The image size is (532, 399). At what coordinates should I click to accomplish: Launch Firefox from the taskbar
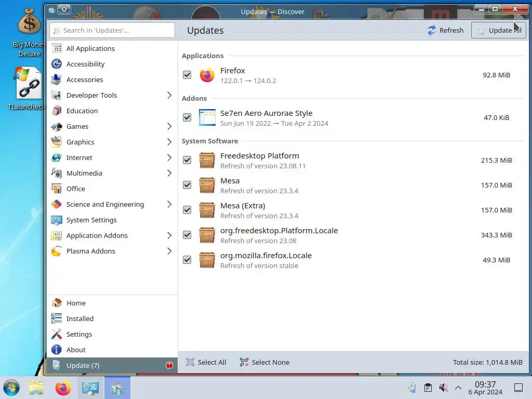click(63, 388)
